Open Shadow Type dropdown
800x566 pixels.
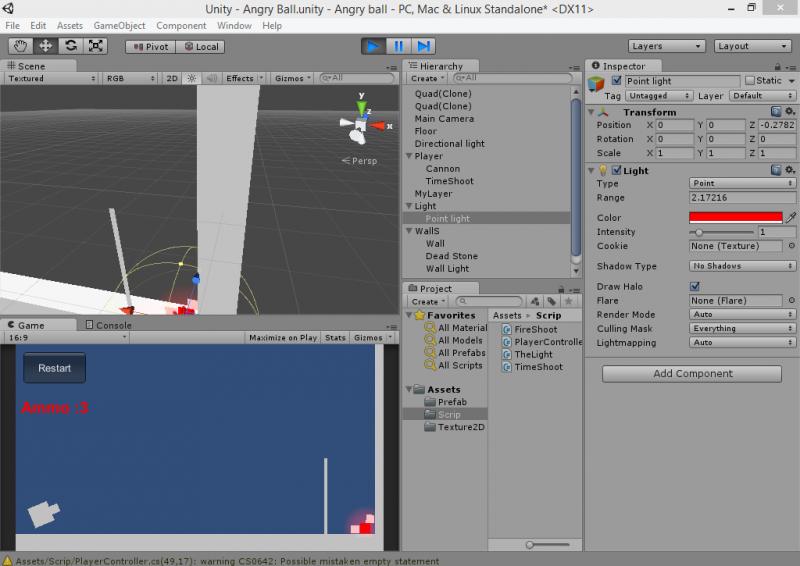click(x=742, y=266)
